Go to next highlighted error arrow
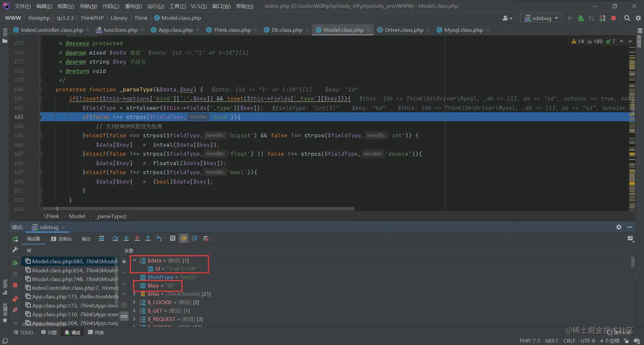The width and height of the screenshot is (644, 345). click(630, 41)
